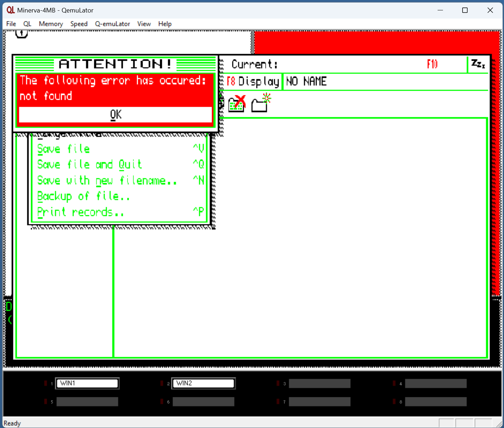504x428 pixels.
Task: Open the Memory menu
Action: tap(51, 24)
